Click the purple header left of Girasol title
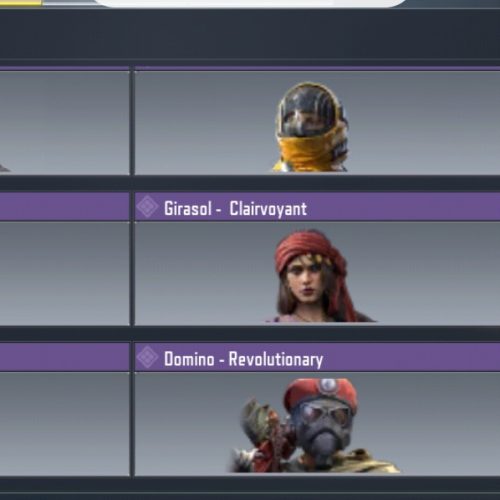Image resolution: width=500 pixels, height=500 pixels. click(x=64, y=207)
